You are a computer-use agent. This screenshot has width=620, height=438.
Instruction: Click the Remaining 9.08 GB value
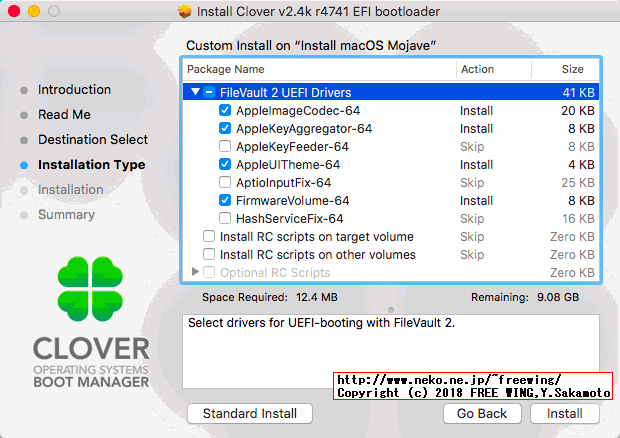pyautogui.click(x=558, y=297)
